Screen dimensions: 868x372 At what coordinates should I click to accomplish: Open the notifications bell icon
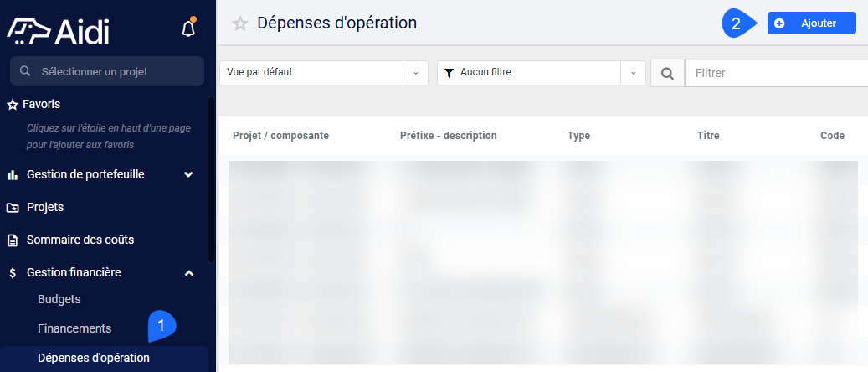[188, 28]
